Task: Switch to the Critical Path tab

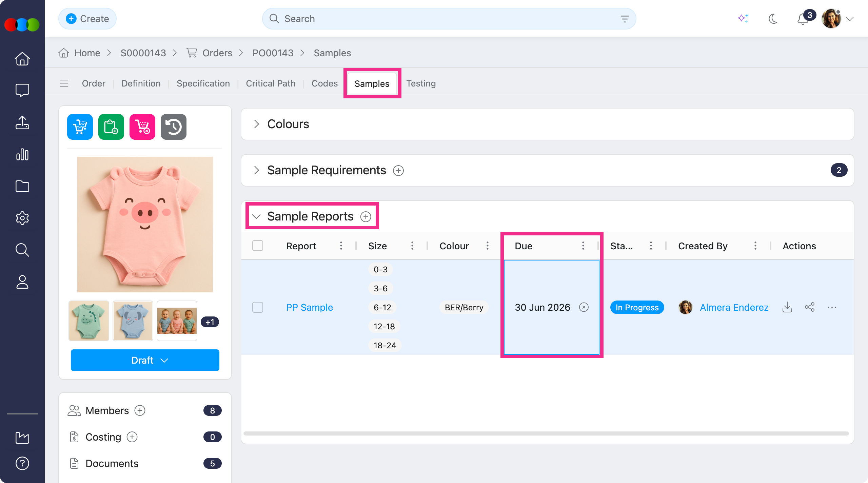Action: point(271,83)
